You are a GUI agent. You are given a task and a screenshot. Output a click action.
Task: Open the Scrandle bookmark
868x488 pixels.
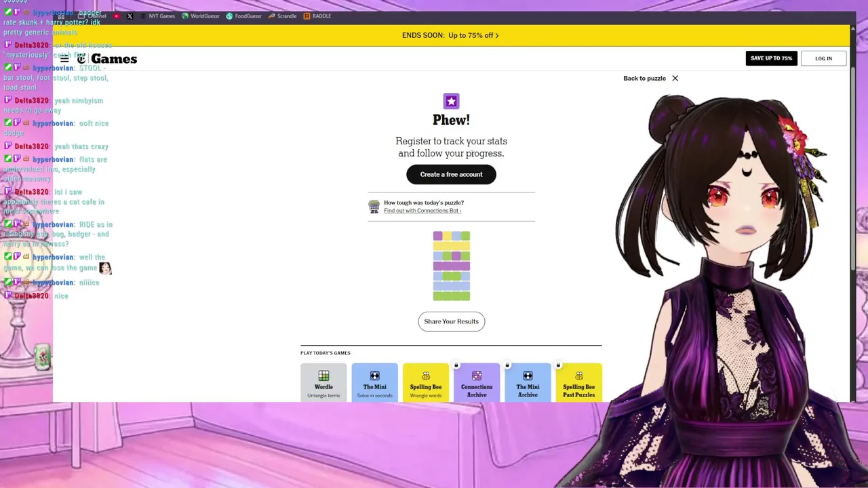tap(282, 16)
